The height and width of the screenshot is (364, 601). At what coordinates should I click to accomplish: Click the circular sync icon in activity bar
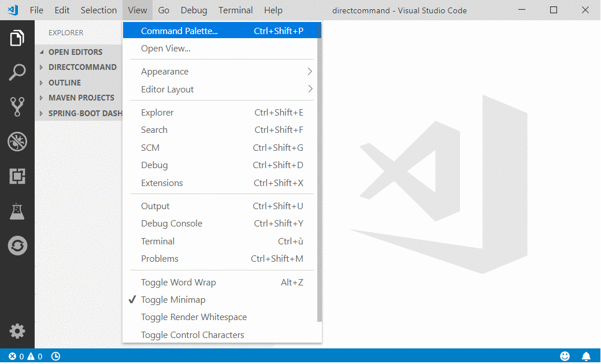click(17, 246)
